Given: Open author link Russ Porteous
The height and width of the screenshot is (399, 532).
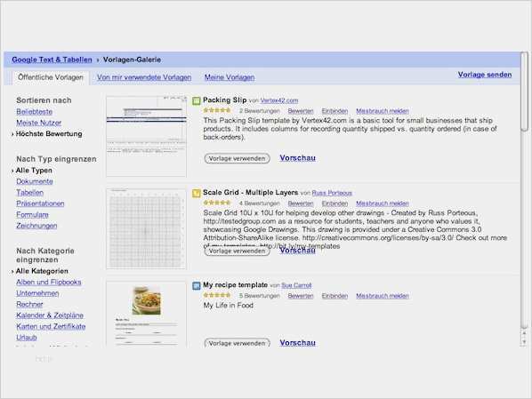Looking at the screenshot, I should coord(332,193).
